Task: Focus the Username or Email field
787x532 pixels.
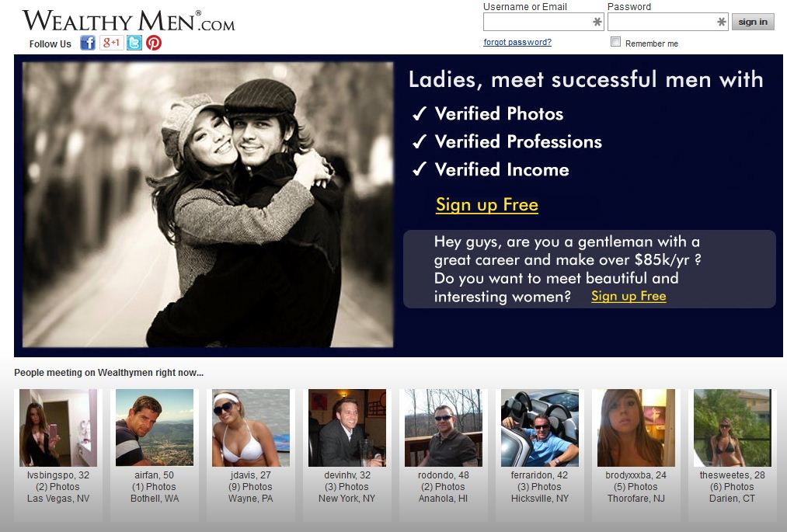Action: coord(543,22)
